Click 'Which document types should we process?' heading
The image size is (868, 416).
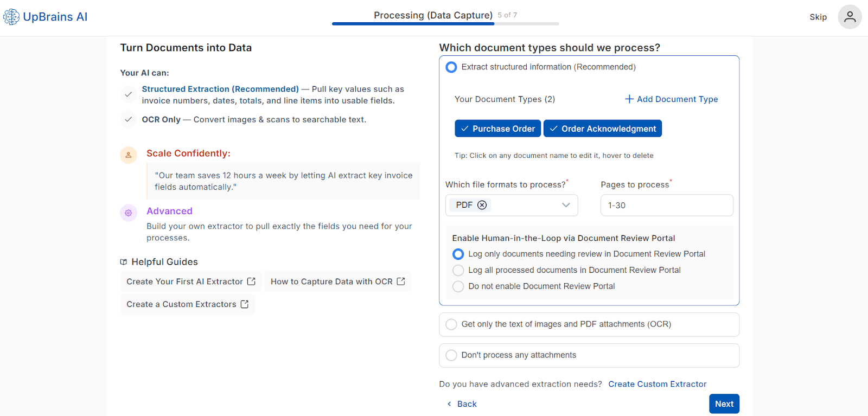click(x=550, y=48)
